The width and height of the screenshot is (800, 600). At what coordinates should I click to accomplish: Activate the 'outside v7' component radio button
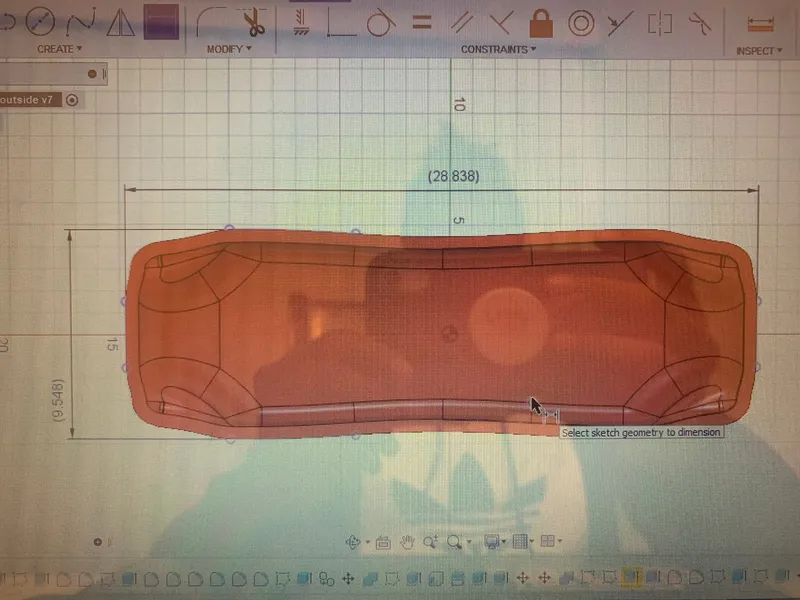(x=72, y=100)
